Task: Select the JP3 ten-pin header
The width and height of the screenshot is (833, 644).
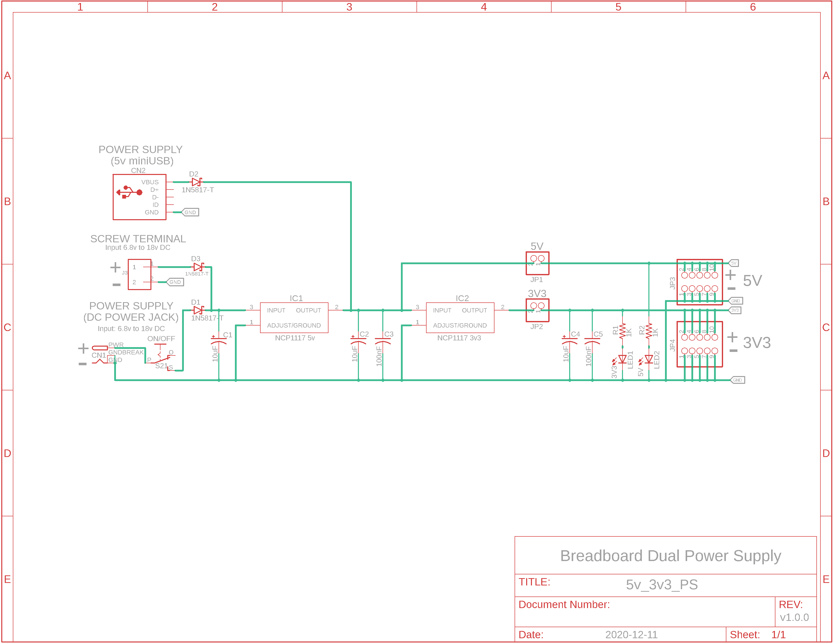Action: (699, 282)
